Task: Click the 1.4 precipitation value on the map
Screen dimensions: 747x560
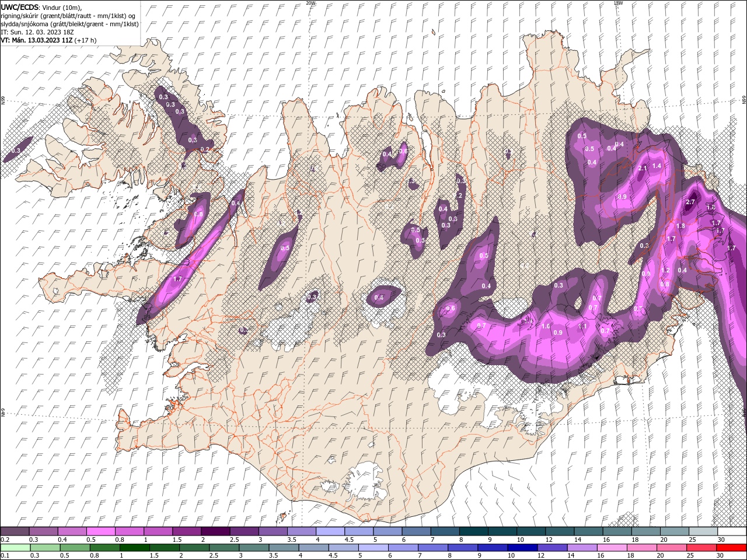Action: (x=657, y=166)
